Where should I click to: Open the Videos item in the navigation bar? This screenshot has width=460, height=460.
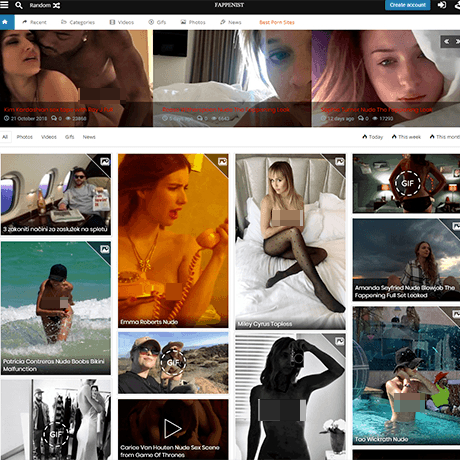pyautogui.click(x=122, y=22)
